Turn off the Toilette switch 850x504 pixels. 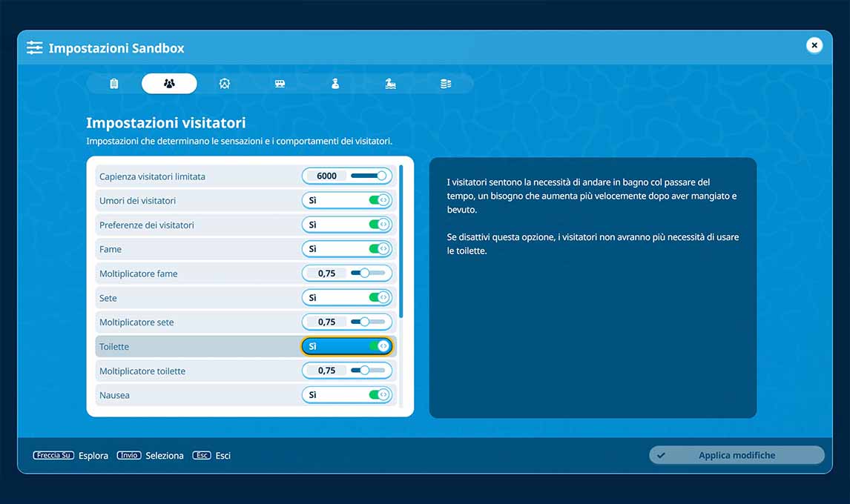(378, 346)
